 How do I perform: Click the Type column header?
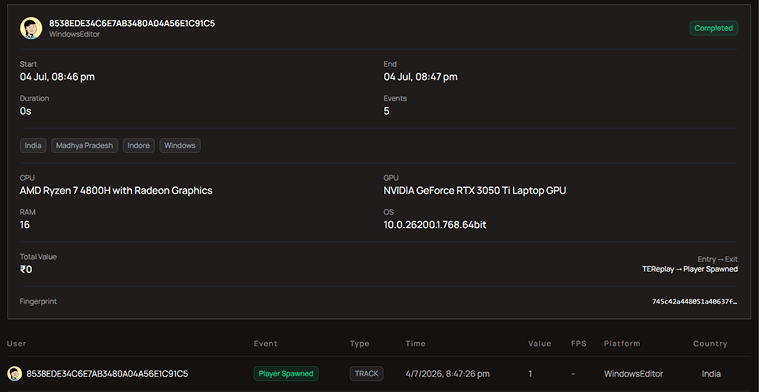pyautogui.click(x=360, y=344)
